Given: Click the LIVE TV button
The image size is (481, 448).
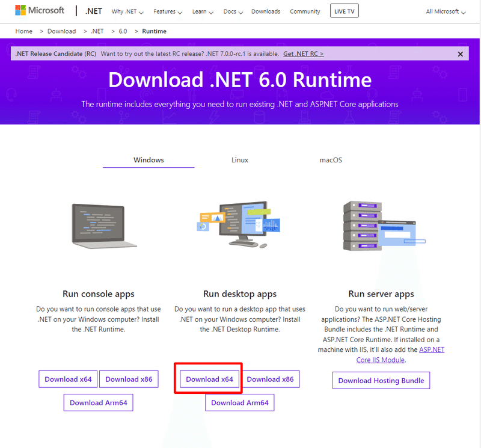Looking at the screenshot, I should 344,11.
